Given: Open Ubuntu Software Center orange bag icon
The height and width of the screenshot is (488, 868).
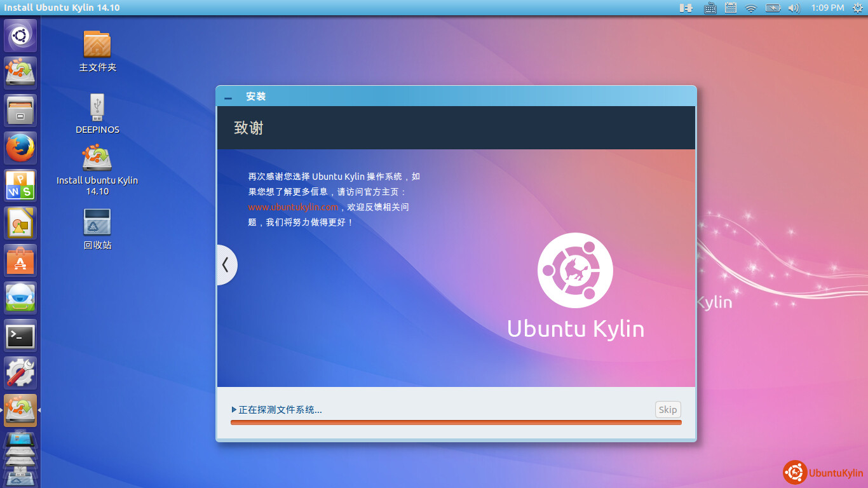Looking at the screenshot, I should (x=20, y=261).
